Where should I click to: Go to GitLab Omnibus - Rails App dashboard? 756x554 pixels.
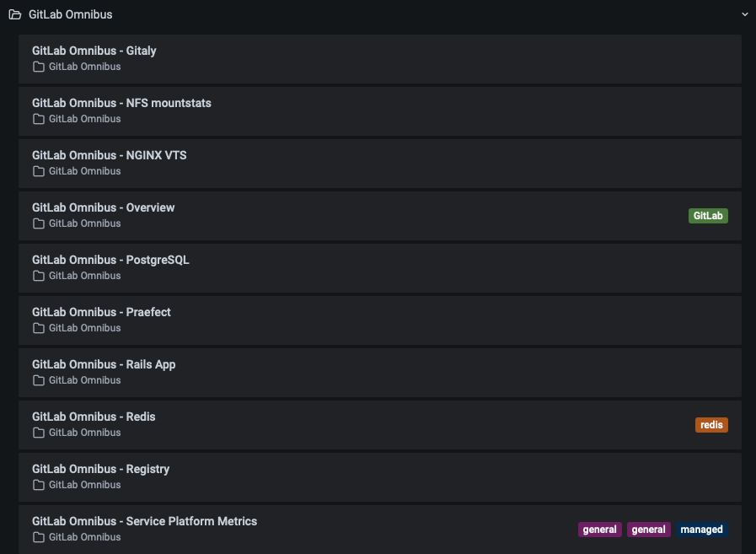104,364
